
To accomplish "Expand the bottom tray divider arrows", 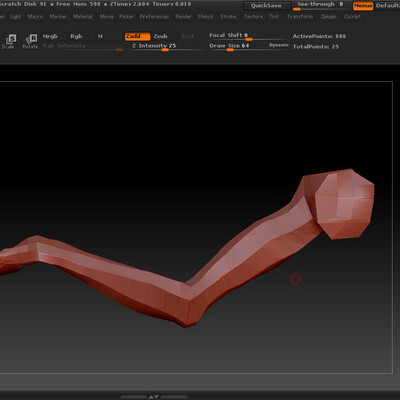I will pyautogui.click(x=154, y=397).
